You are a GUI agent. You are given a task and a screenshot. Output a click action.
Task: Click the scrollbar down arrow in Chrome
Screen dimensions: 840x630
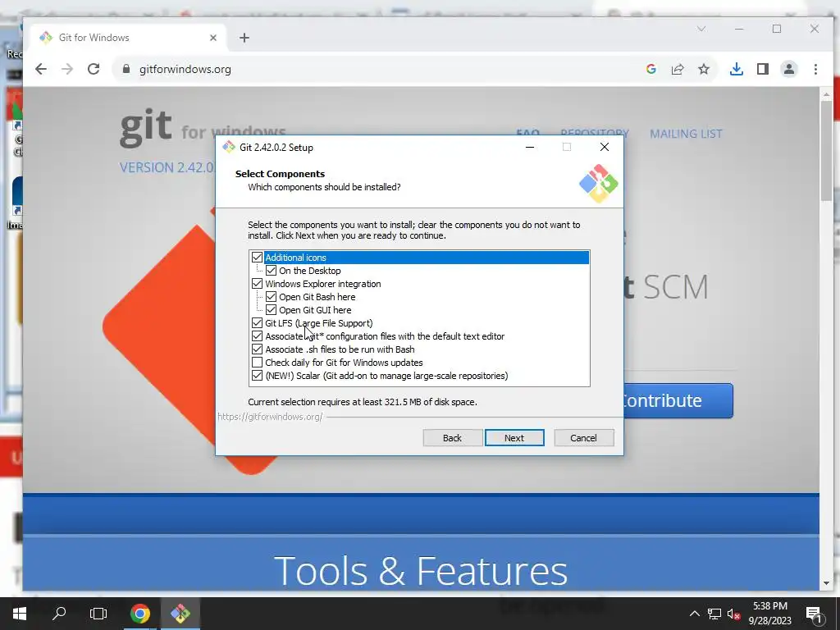(826, 583)
